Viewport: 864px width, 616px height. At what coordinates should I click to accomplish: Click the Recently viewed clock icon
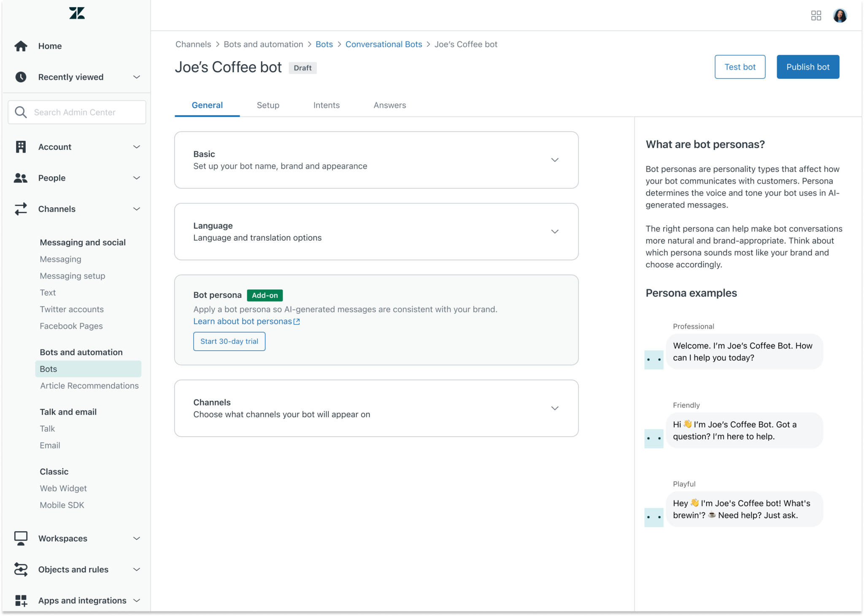click(21, 77)
